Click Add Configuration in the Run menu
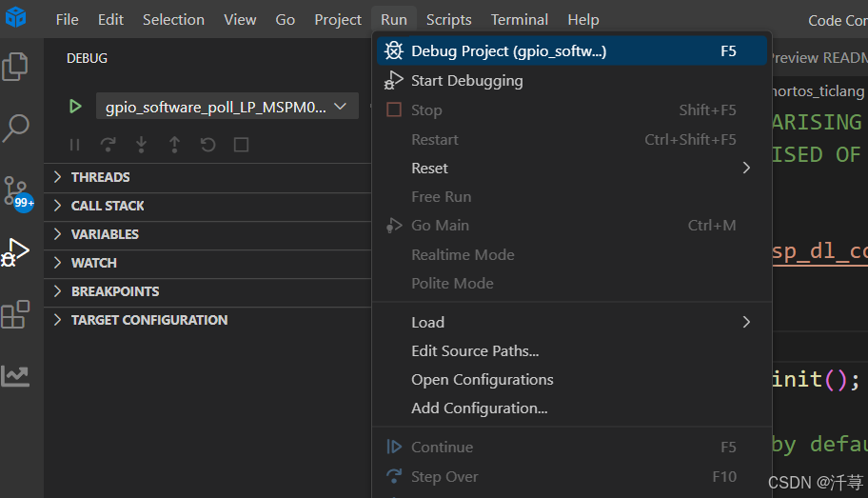The image size is (868, 498). click(479, 408)
